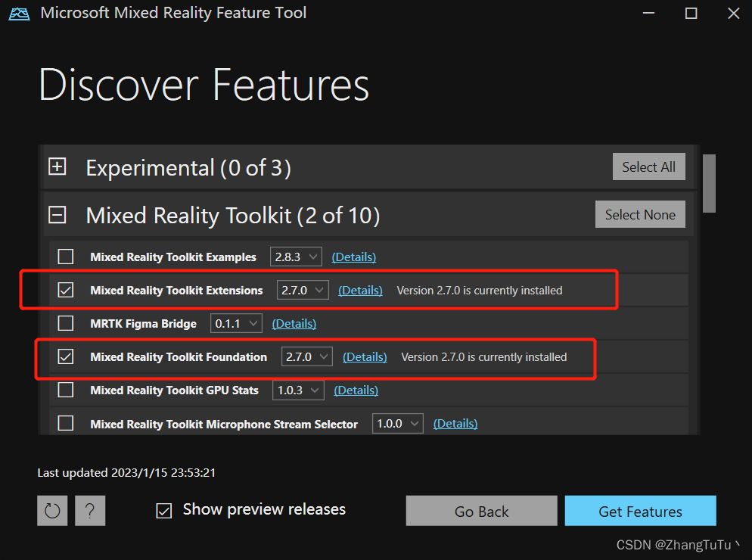Open Microphone Stream Selector version dropdown
Viewport: 752px width, 560px height.
tap(397, 423)
